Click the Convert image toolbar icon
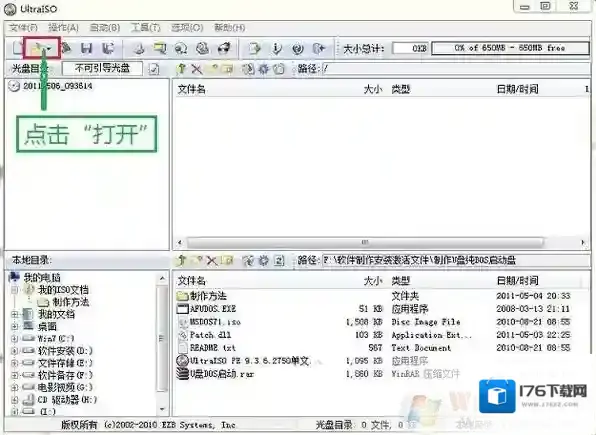 click(181, 48)
